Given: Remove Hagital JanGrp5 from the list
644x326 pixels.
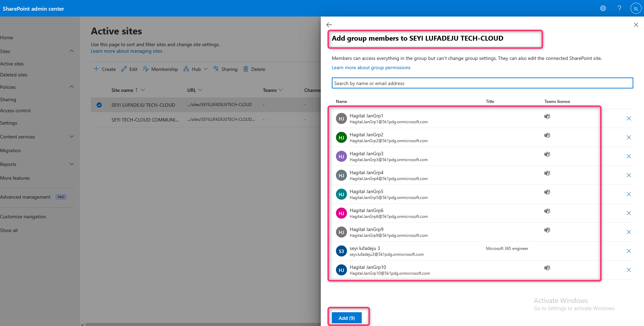Looking at the screenshot, I should tap(629, 194).
